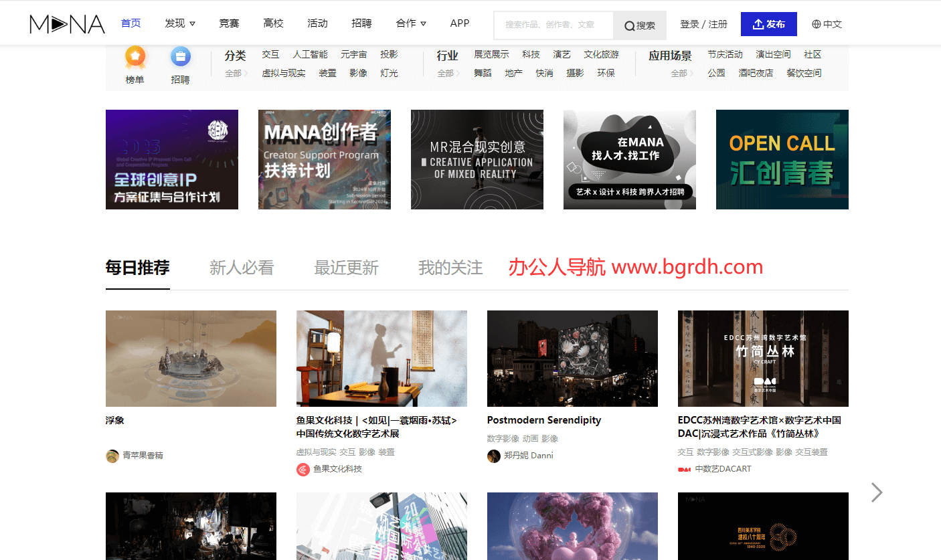
Task: Expand 全部 under the 行业 section
Action: click(448, 74)
